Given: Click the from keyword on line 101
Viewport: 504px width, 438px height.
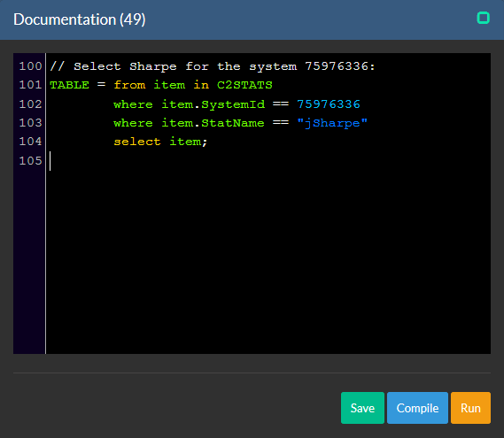Looking at the screenshot, I should pos(129,85).
